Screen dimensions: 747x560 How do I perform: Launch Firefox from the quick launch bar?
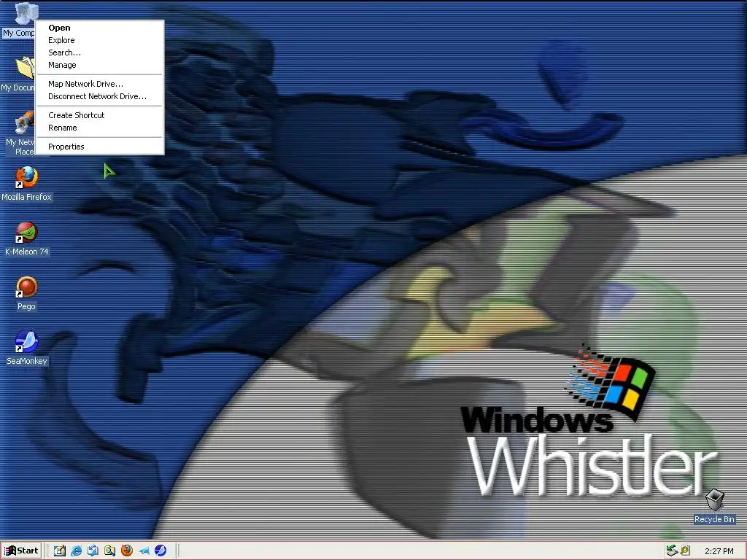127,551
